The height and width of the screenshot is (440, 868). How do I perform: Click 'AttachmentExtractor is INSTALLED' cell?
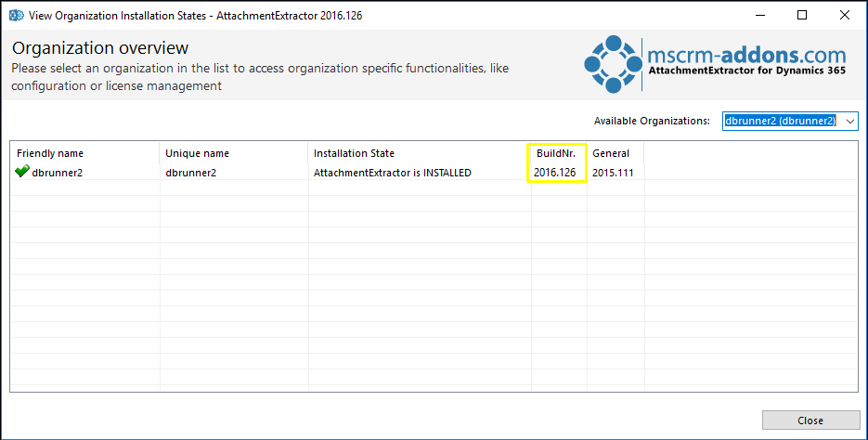(x=393, y=173)
